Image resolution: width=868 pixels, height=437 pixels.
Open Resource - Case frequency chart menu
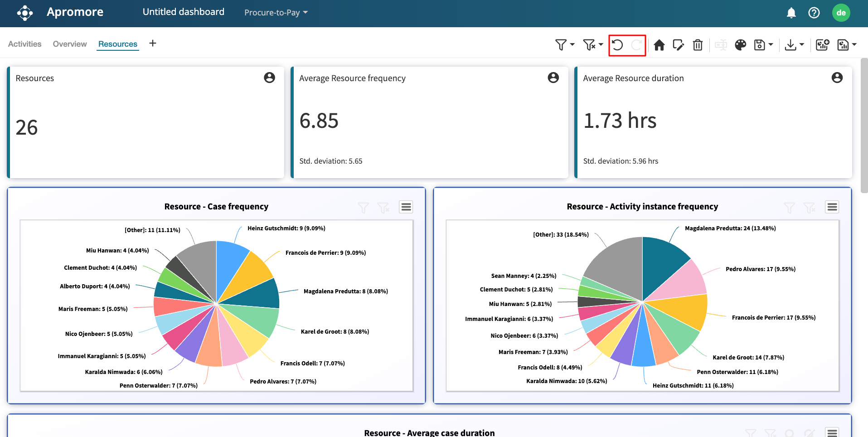tap(406, 207)
